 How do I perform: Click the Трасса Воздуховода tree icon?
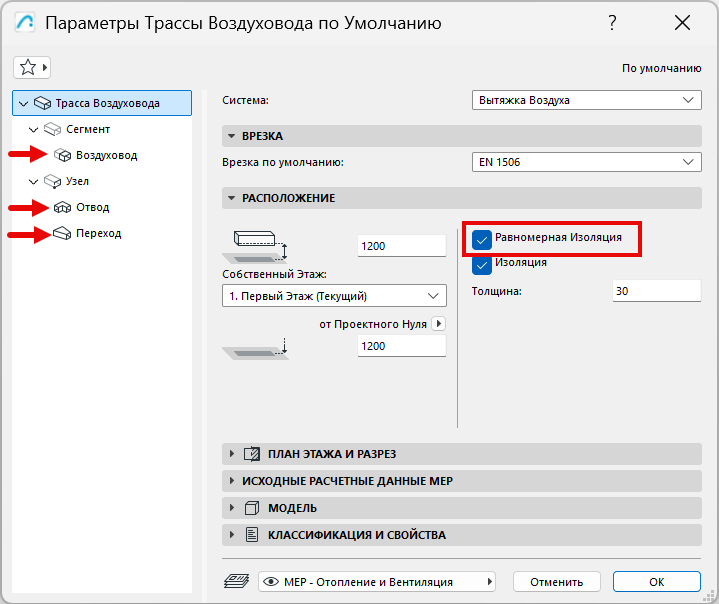(43, 103)
